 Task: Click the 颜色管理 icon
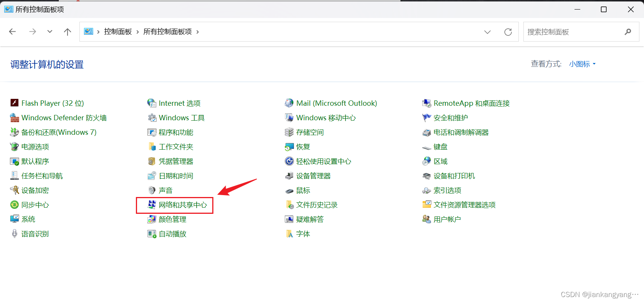[x=152, y=219]
